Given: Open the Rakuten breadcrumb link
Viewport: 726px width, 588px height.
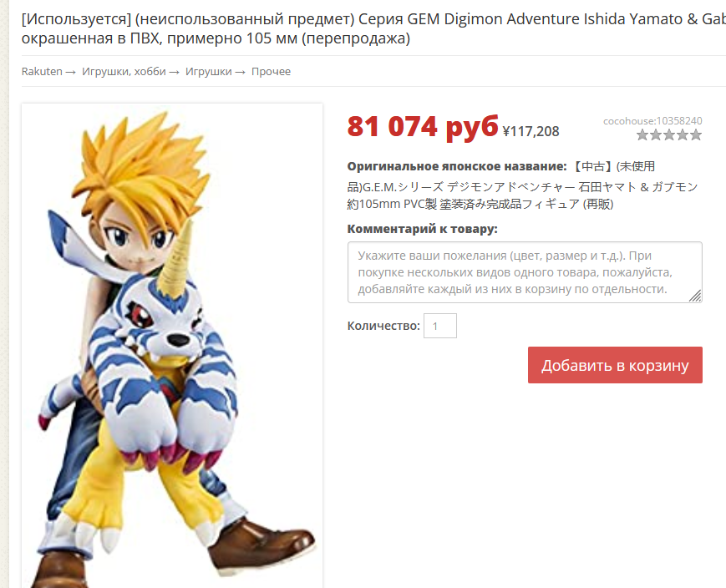Looking at the screenshot, I should pyautogui.click(x=42, y=72).
